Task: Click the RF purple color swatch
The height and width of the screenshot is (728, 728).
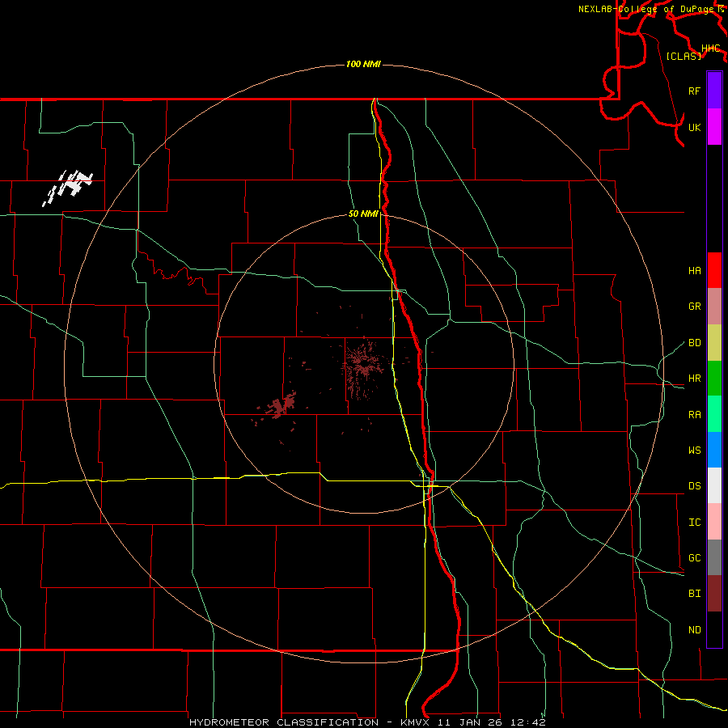Action: click(x=714, y=91)
